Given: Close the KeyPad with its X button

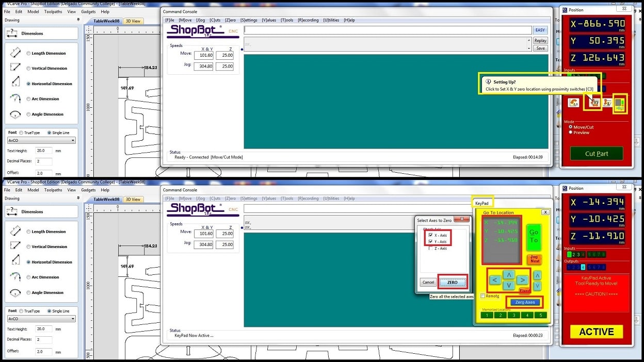Looking at the screenshot, I should 545,212.
